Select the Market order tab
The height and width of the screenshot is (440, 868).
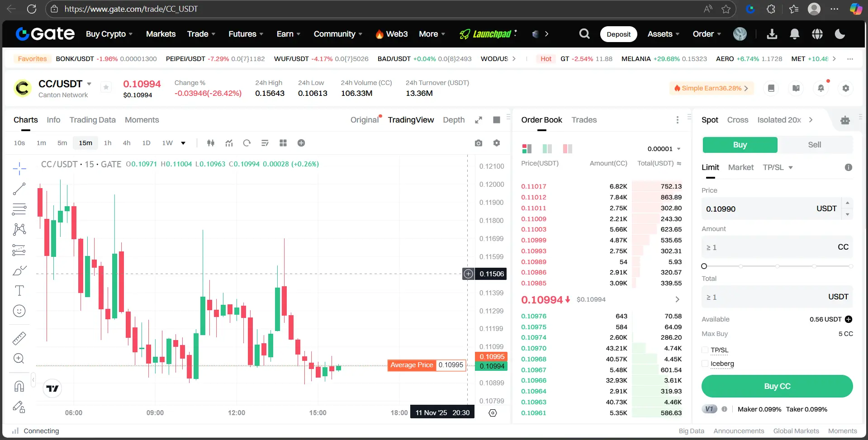coord(741,167)
